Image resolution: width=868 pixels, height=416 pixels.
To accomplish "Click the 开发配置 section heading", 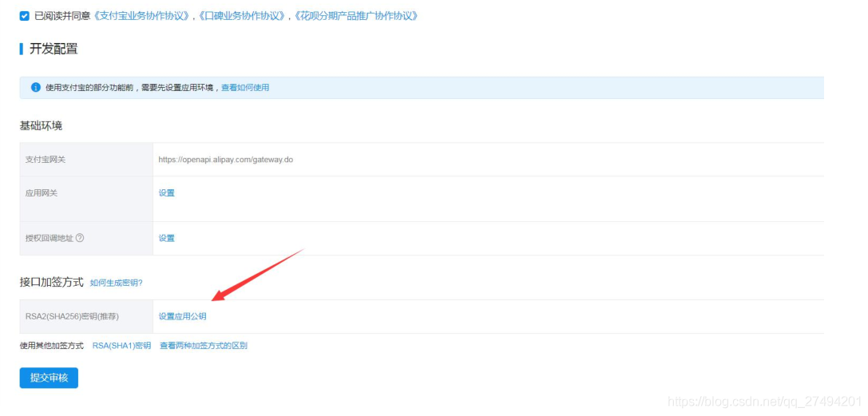I will point(54,49).
